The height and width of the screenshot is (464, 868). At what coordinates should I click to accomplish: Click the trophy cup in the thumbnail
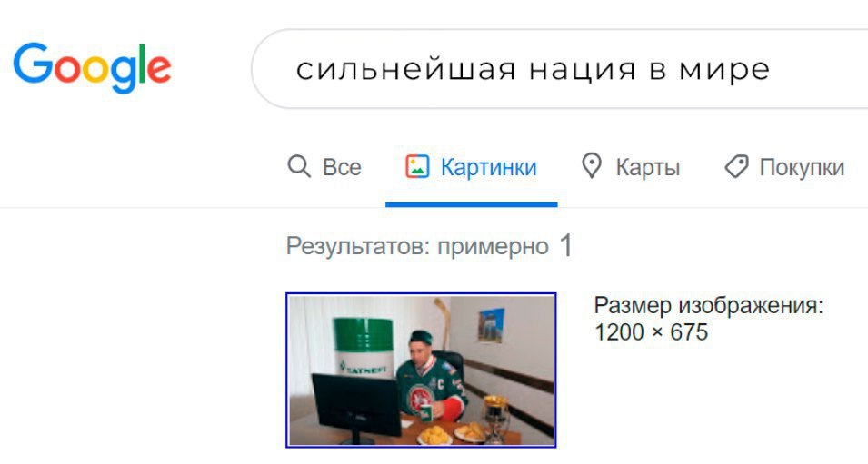494,418
